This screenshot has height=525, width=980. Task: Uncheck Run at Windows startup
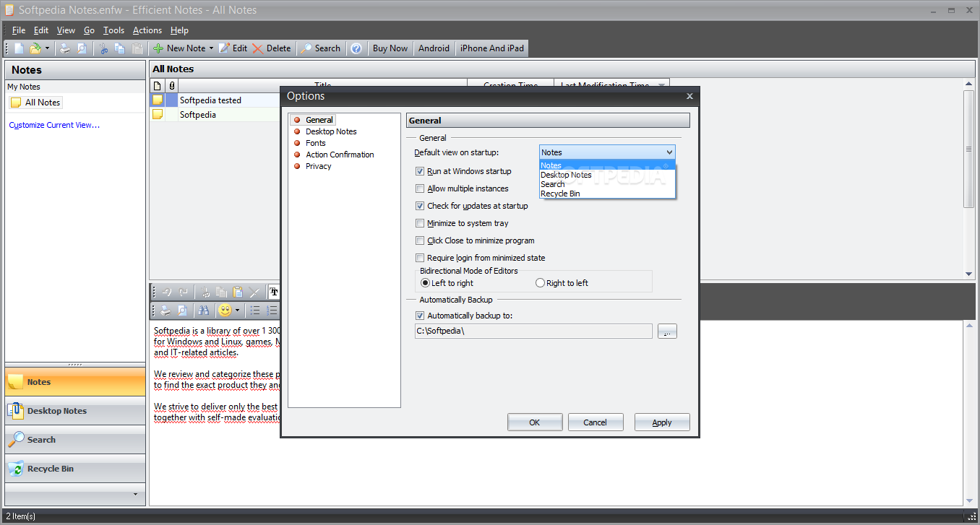(x=420, y=171)
